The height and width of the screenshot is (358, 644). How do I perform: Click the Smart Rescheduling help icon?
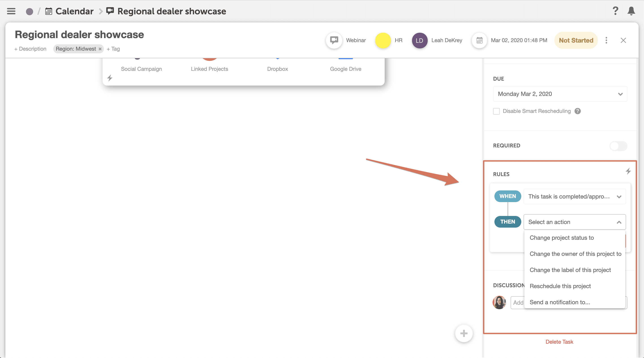click(x=577, y=111)
